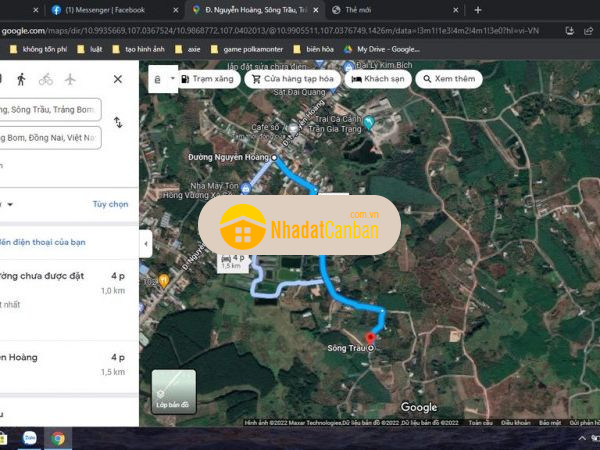Open a new browser tab with plus

(478, 10)
